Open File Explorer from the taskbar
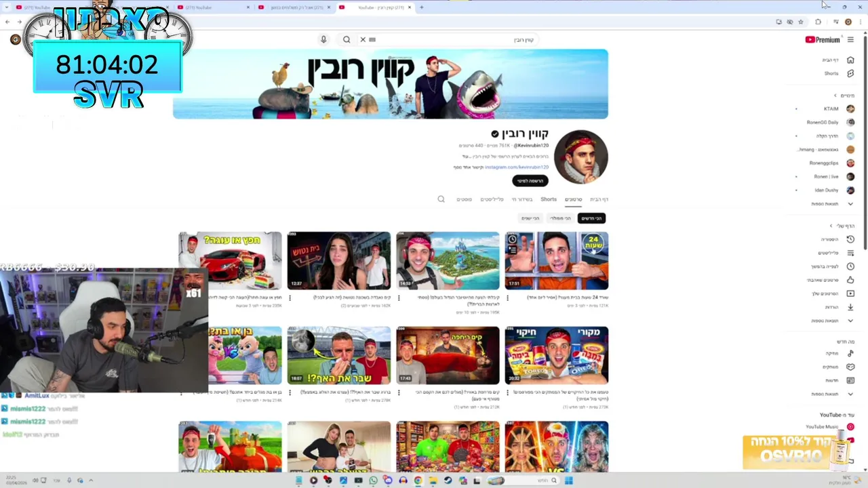This screenshot has width=868, height=488. (433, 481)
